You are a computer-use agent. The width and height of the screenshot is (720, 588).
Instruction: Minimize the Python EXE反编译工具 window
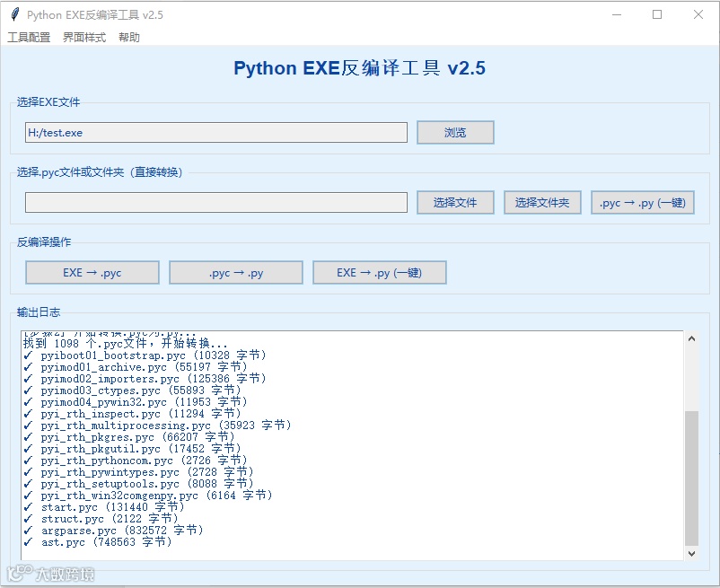click(x=617, y=14)
